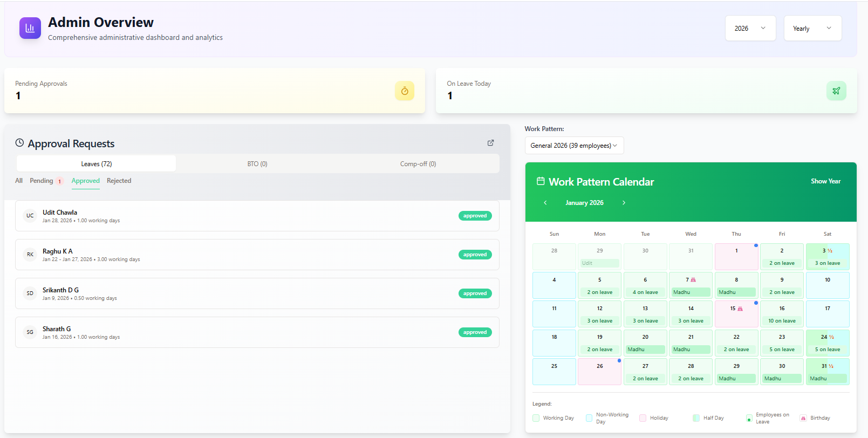Click the birthday icon on January 7
Viewport: 868px width, 438px height.
tap(693, 280)
